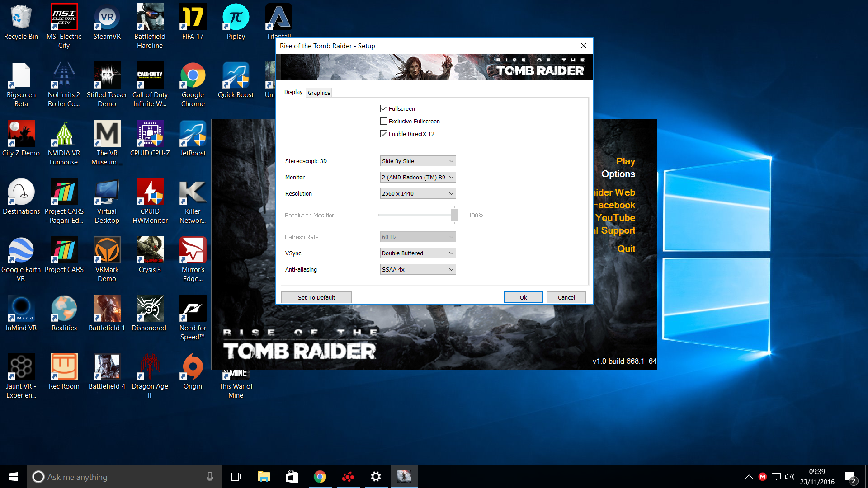Click Quit in the Tomb Raider launcher
Screen dimensions: 868x488
626,249
